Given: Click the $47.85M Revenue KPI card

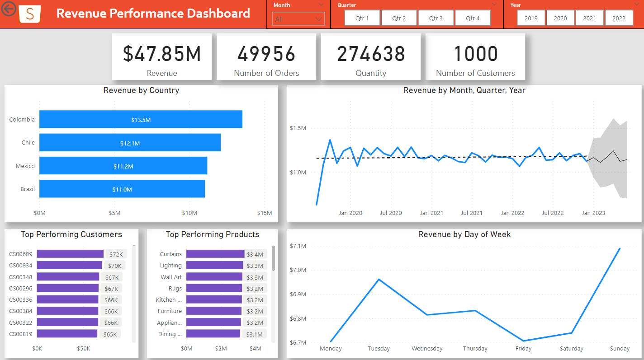Looking at the screenshot, I should [162, 56].
